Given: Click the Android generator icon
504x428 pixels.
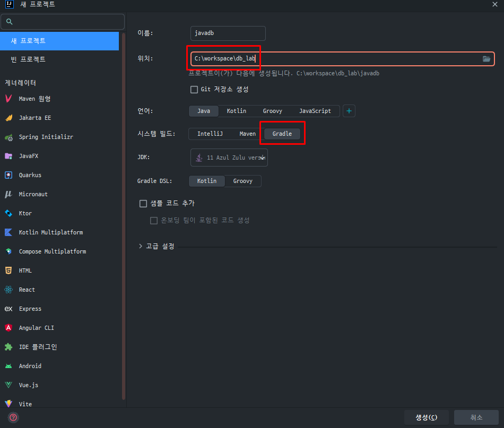Looking at the screenshot, I should click(x=8, y=366).
